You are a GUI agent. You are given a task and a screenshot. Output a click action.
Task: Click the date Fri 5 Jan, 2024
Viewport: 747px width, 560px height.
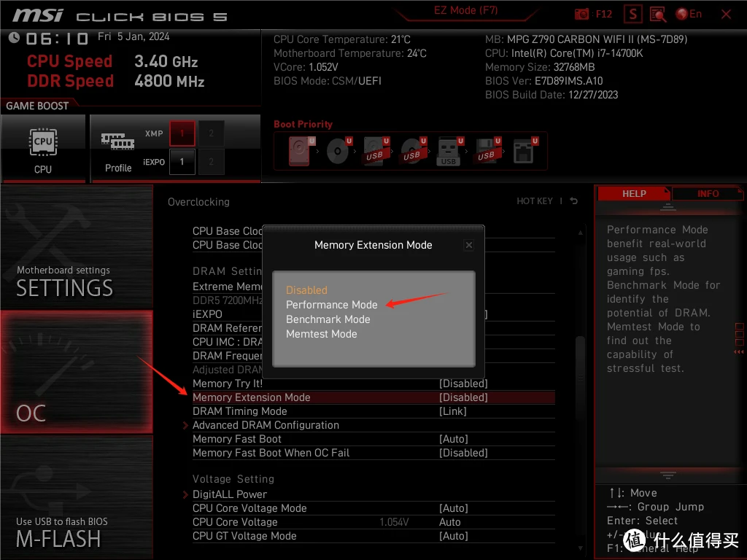coord(133,36)
